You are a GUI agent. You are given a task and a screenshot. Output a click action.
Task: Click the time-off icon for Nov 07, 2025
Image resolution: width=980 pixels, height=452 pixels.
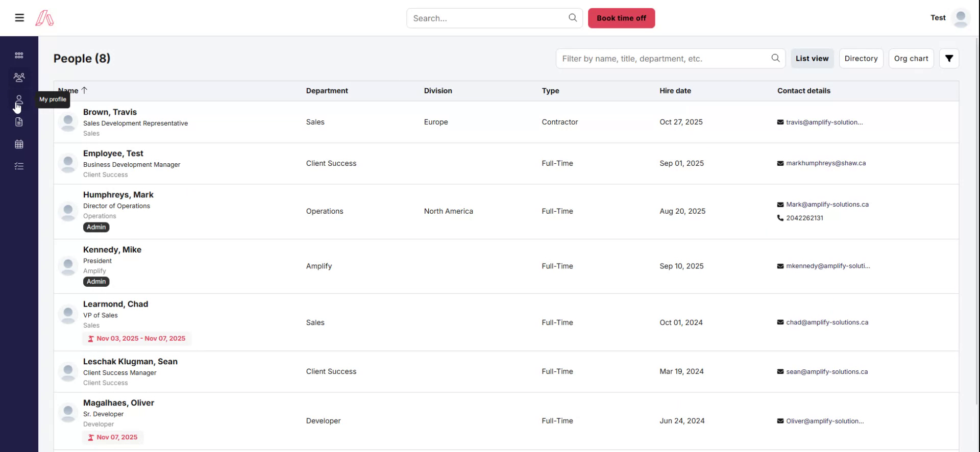(91, 438)
